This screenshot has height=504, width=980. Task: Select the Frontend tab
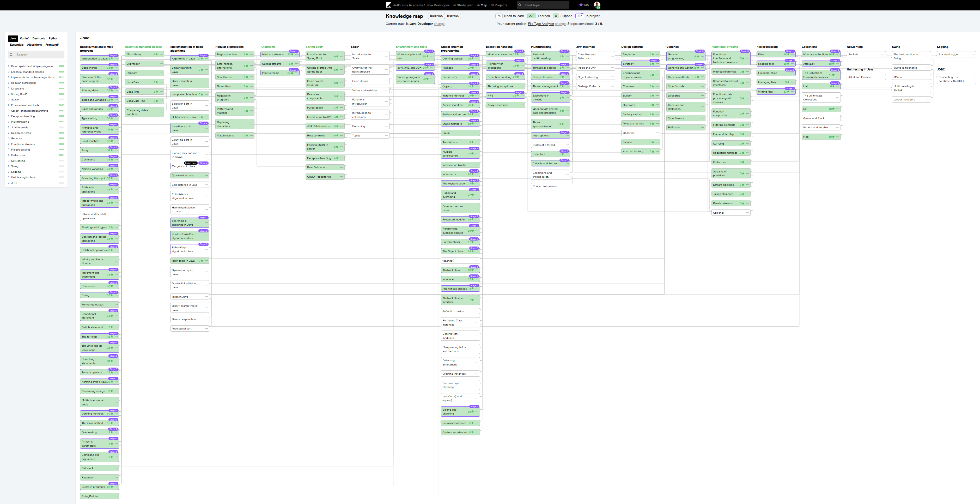[x=52, y=45]
